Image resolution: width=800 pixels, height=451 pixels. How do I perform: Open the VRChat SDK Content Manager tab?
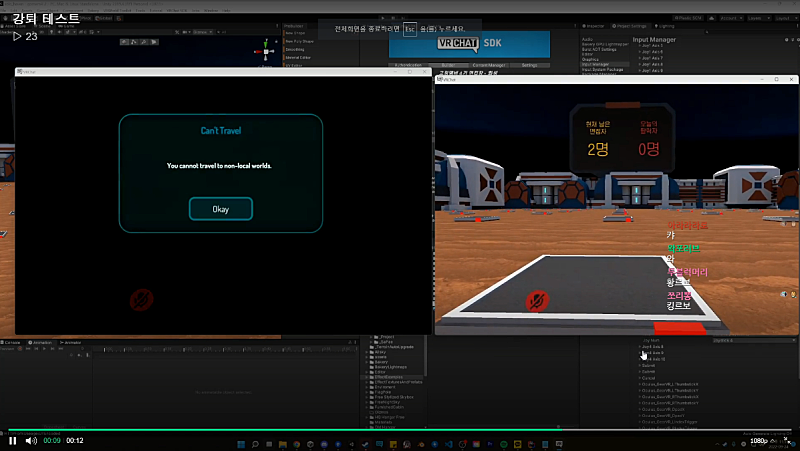click(489, 64)
